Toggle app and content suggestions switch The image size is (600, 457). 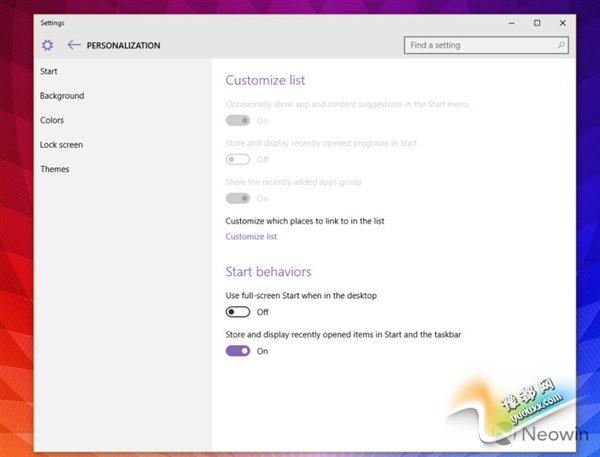pyautogui.click(x=238, y=120)
